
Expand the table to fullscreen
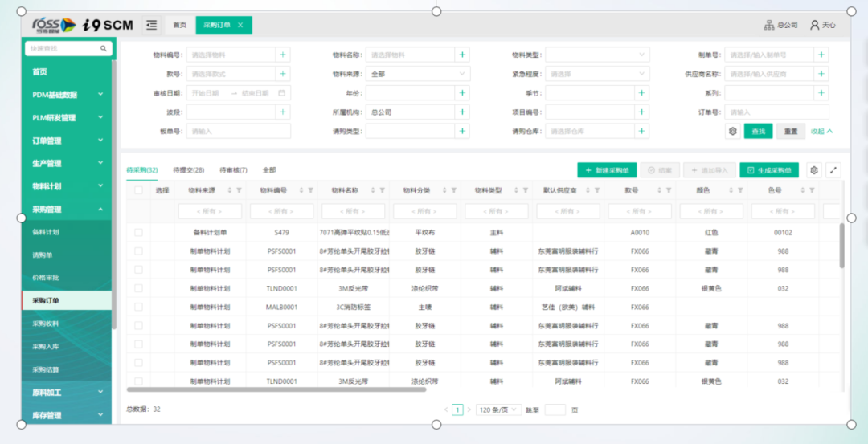pos(833,170)
